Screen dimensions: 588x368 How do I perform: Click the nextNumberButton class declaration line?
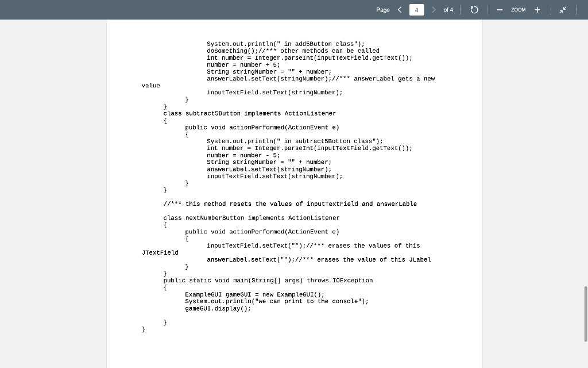251,217
